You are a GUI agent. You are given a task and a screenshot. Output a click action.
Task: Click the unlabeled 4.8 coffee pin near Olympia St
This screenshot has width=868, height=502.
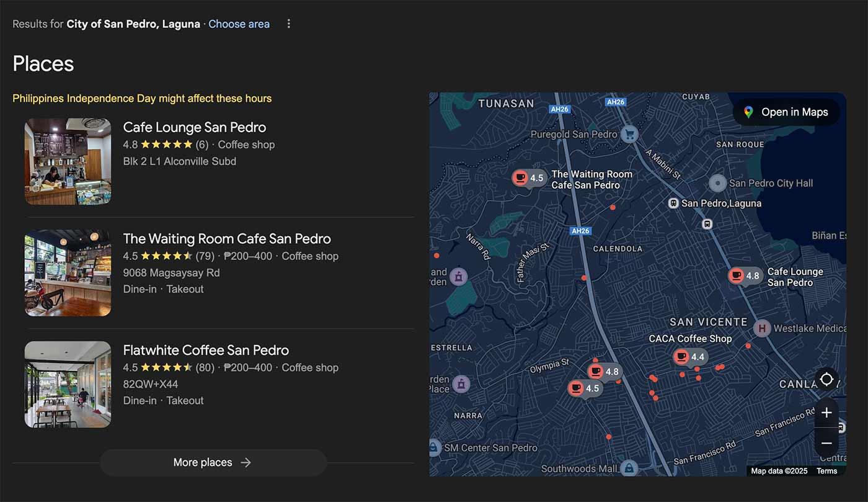coord(604,372)
